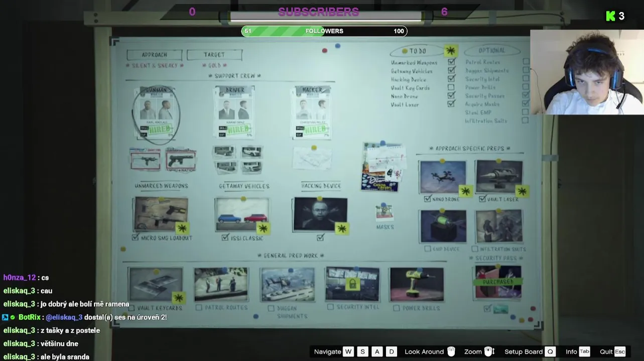
Task: Click the star sticker on Vault Keycards
Action: [178, 298]
